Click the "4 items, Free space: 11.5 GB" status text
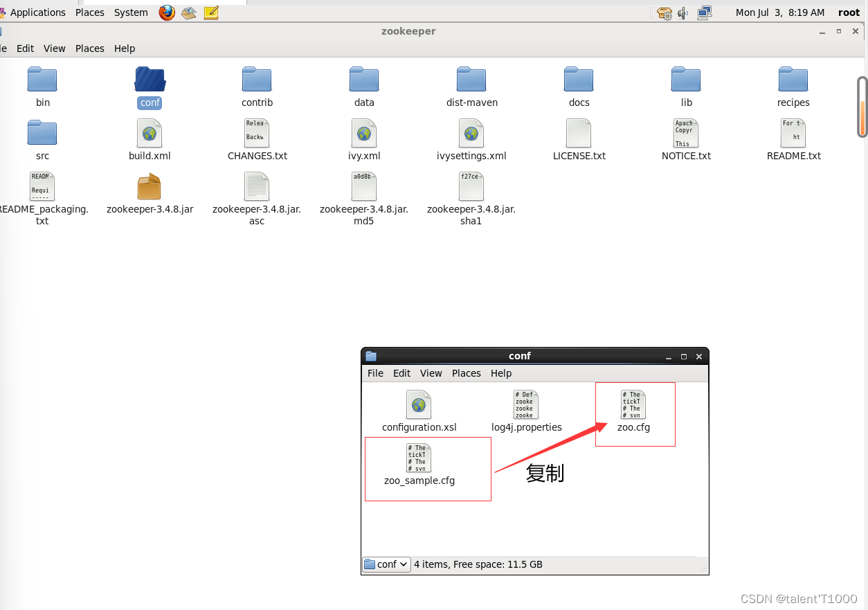The height and width of the screenshot is (610, 868). [x=478, y=564]
